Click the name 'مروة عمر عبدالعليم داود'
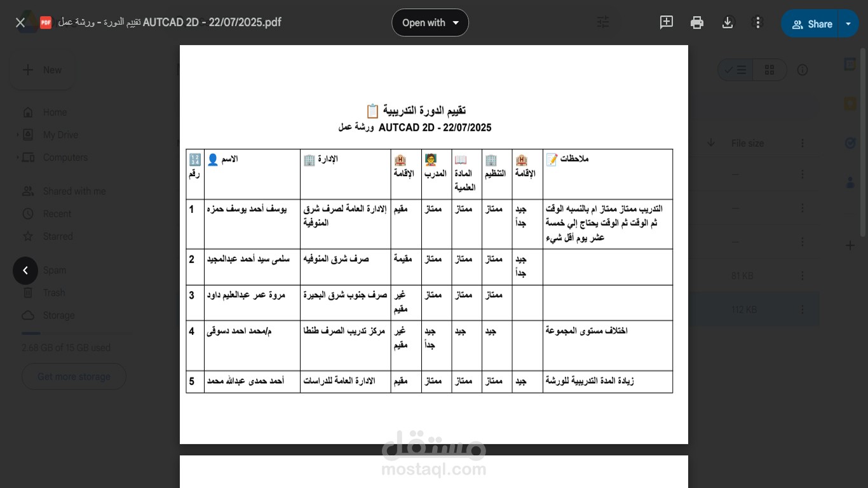The width and height of the screenshot is (868, 488). coord(246,295)
